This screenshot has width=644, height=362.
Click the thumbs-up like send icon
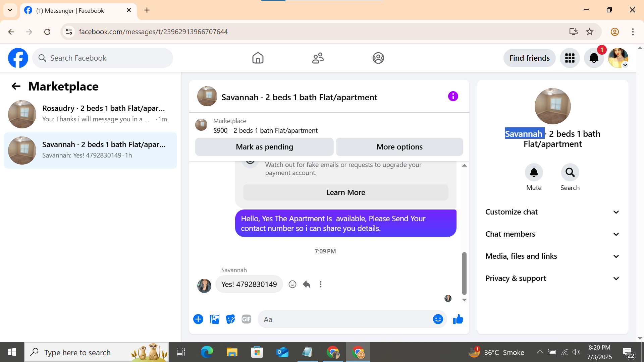458,319
